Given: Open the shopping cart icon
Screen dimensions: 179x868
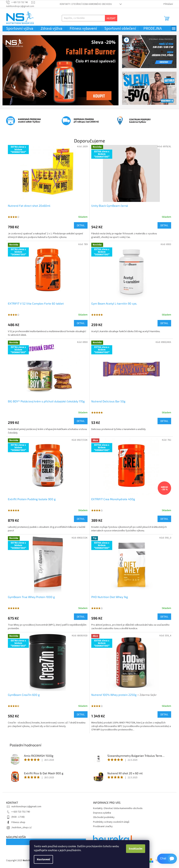Looking at the screenshot, I should coord(166,18).
